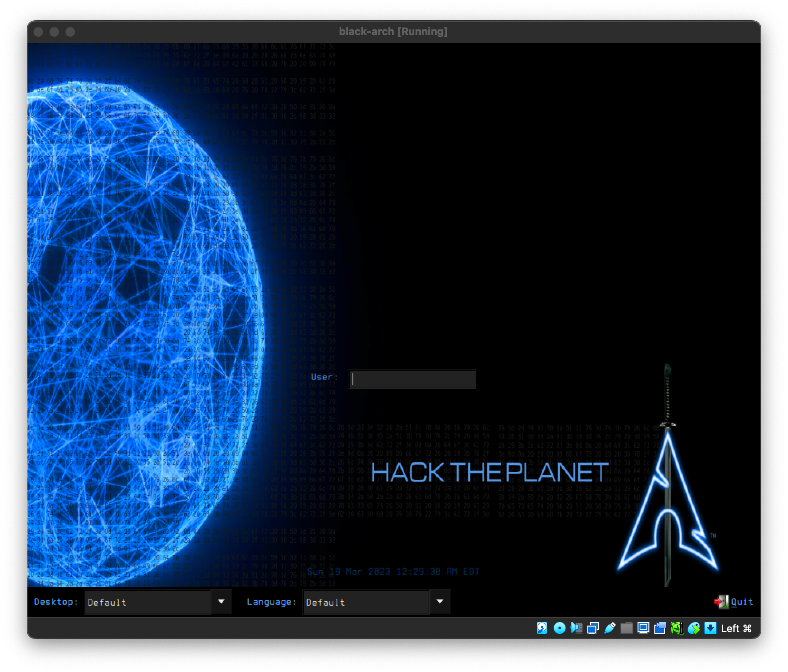Image resolution: width=788 pixels, height=672 pixels.
Task: Open the Language Default combo box
Action: pos(366,602)
